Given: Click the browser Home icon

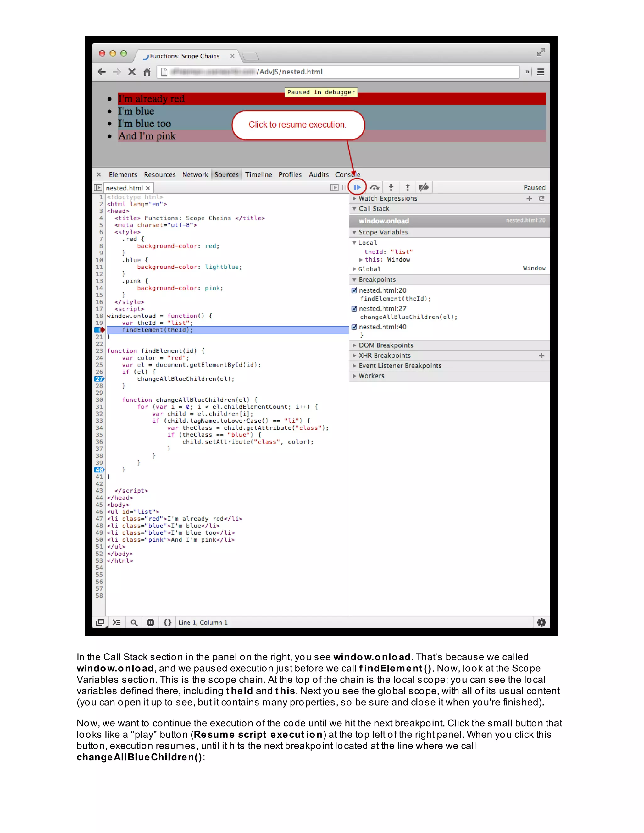Looking at the screenshot, I should tap(147, 72).
